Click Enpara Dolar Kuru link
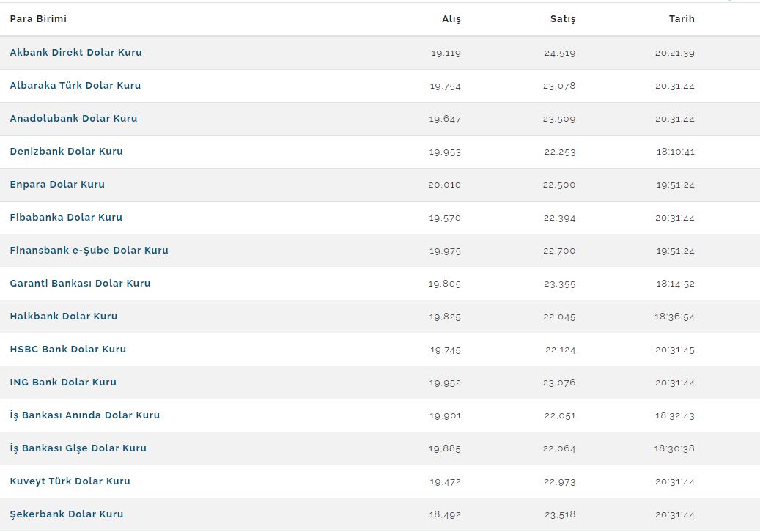This screenshot has width=760, height=532. coord(57,184)
